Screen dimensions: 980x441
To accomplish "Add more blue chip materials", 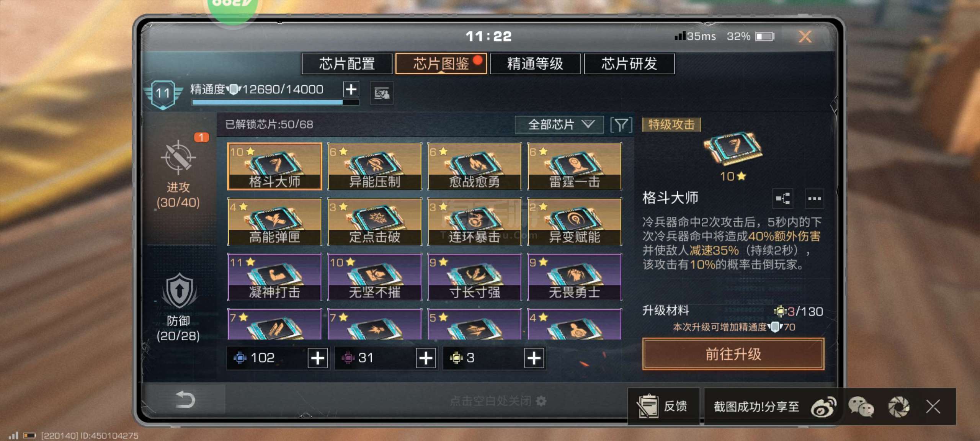I will click(318, 358).
